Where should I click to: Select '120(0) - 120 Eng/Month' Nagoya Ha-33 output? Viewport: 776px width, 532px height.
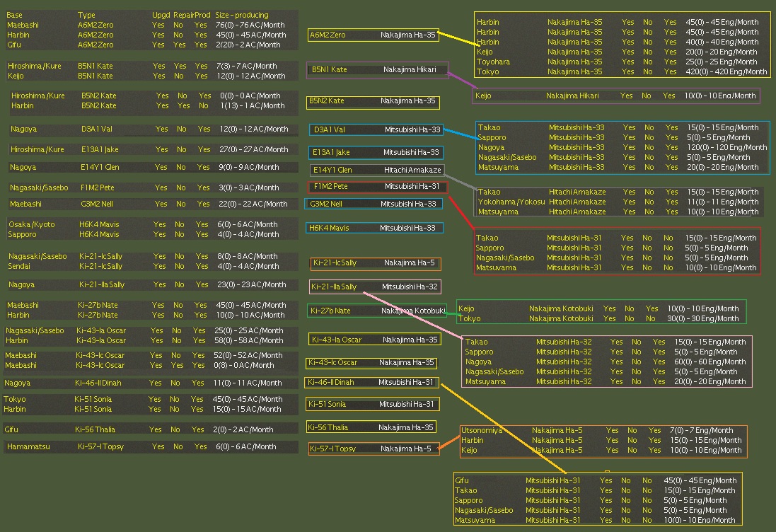[x=727, y=147]
